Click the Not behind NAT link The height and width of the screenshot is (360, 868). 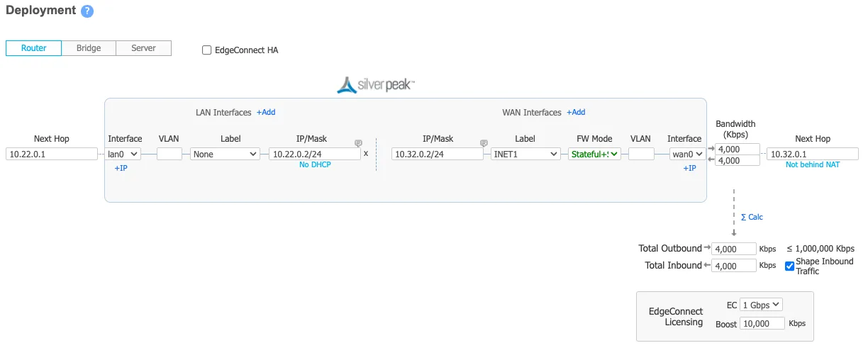click(812, 164)
